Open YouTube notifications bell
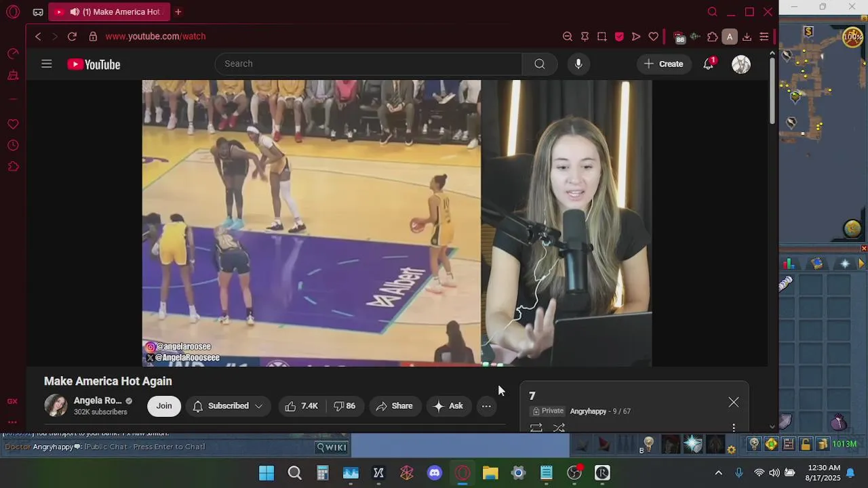The image size is (868, 488). click(x=709, y=64)
